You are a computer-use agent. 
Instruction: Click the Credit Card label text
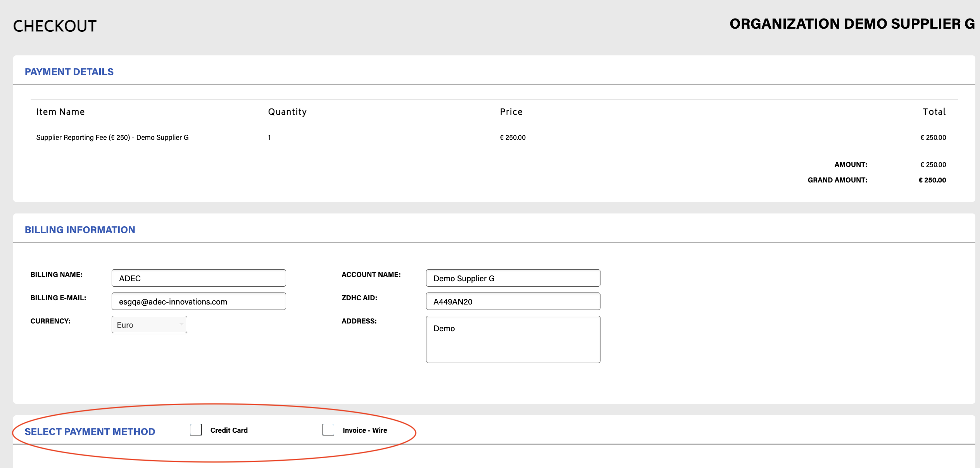[229, 430]
